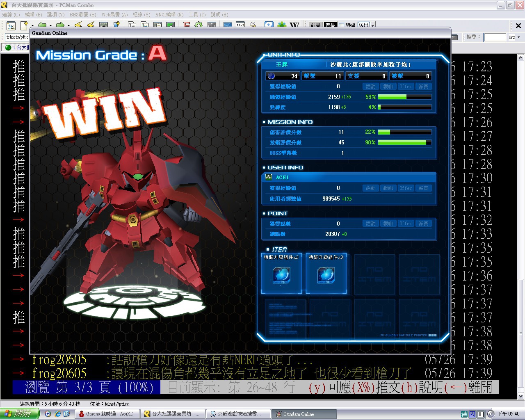Click the third quick launch icon
525x420 pixels.
pyautogui.click(x=66, y=414)
